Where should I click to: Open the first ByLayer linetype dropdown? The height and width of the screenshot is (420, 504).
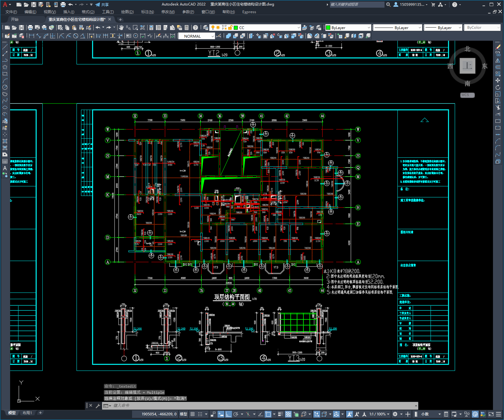(x=419, y=28)
